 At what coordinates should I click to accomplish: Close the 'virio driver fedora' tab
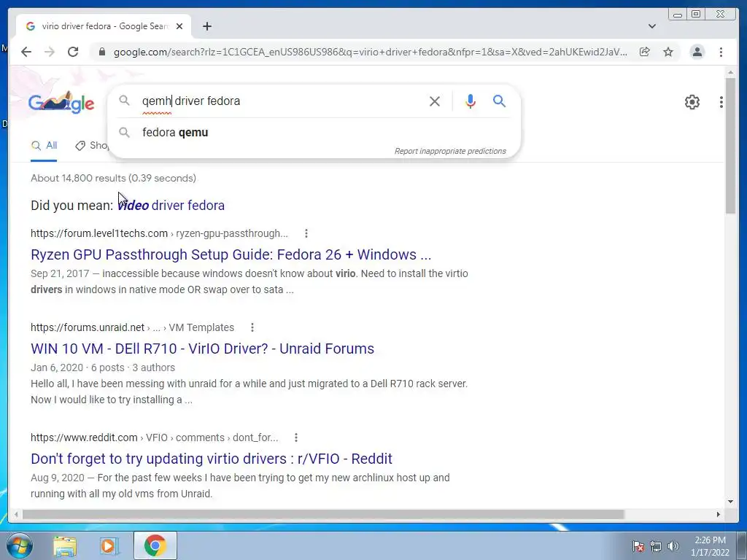click(x=179, y=26)
